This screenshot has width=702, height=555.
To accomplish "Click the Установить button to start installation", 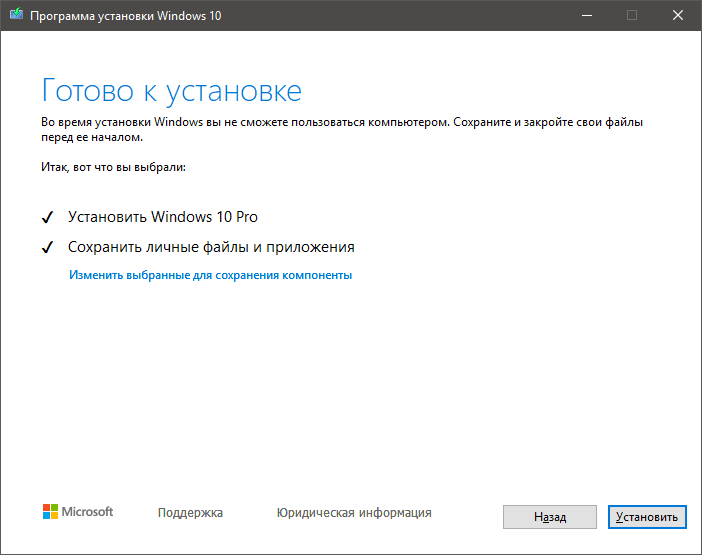I will coord(647,517).
